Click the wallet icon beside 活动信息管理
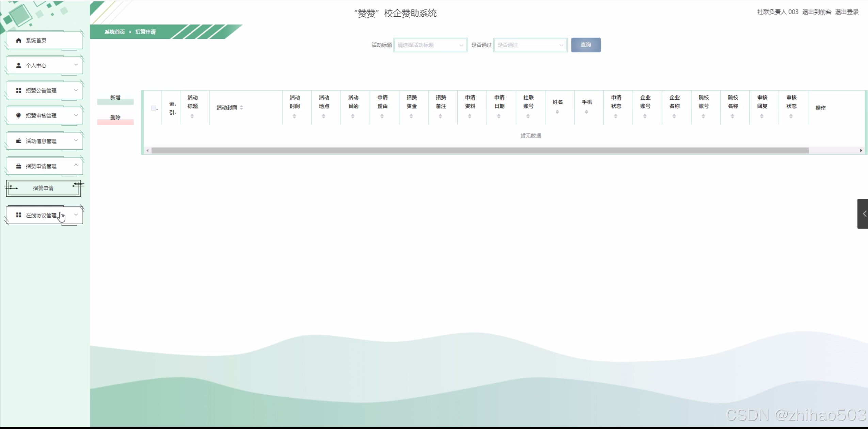This screenshot has height=429, width=868. point(19,141)
